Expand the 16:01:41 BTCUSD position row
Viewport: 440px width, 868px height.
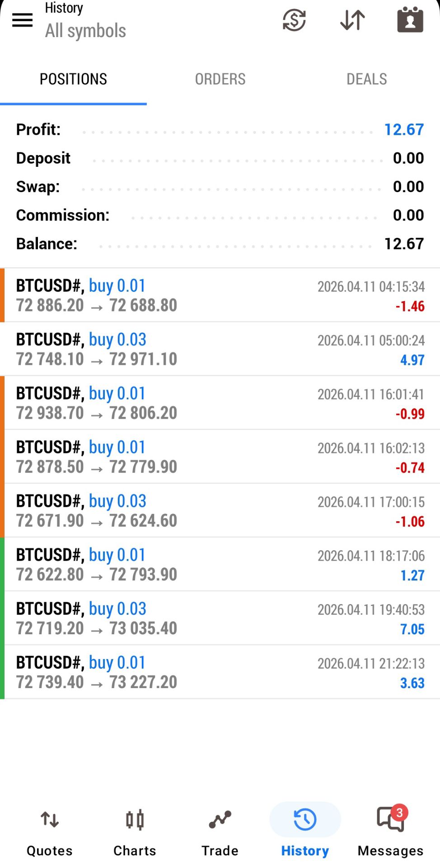click(220, 403)
